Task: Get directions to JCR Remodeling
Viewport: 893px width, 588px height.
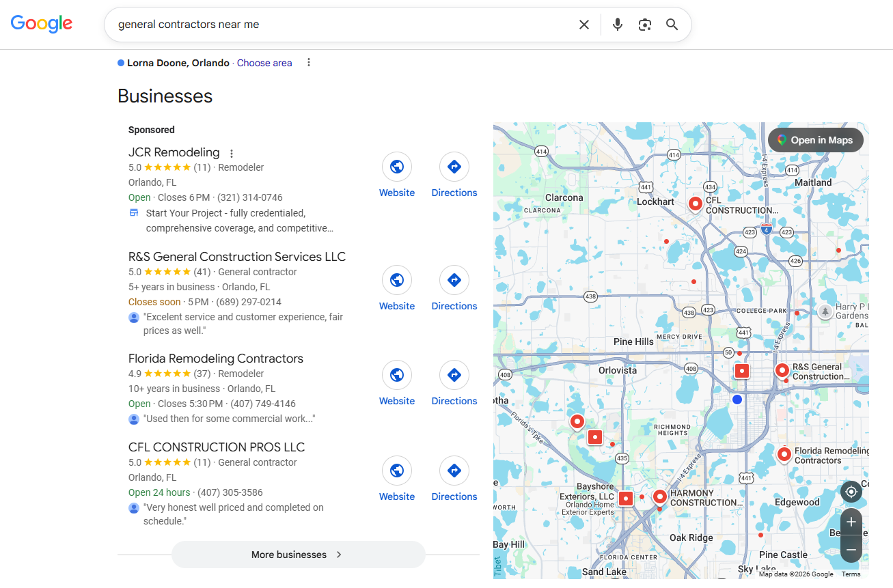Action: pyautogui.click(x=454, y=175)
